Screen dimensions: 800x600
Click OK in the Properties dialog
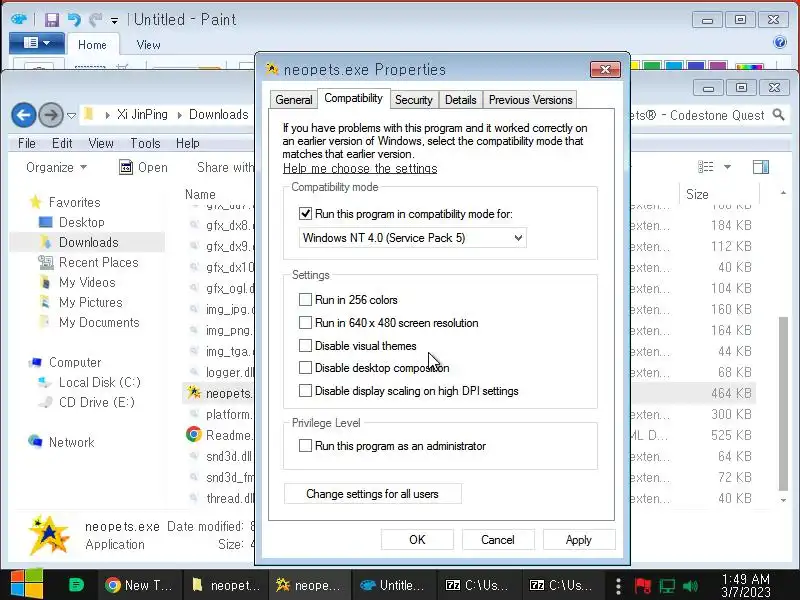[x=417, y=539]
